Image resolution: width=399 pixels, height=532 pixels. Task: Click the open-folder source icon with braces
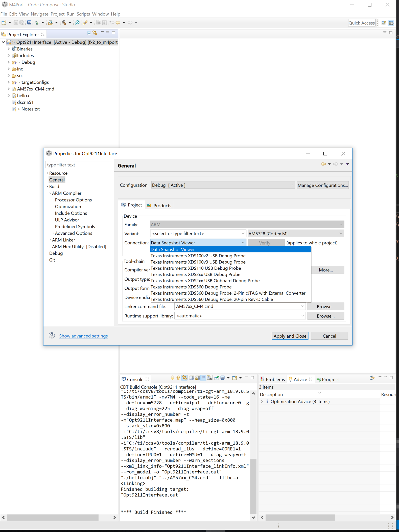tap(51, 23)
